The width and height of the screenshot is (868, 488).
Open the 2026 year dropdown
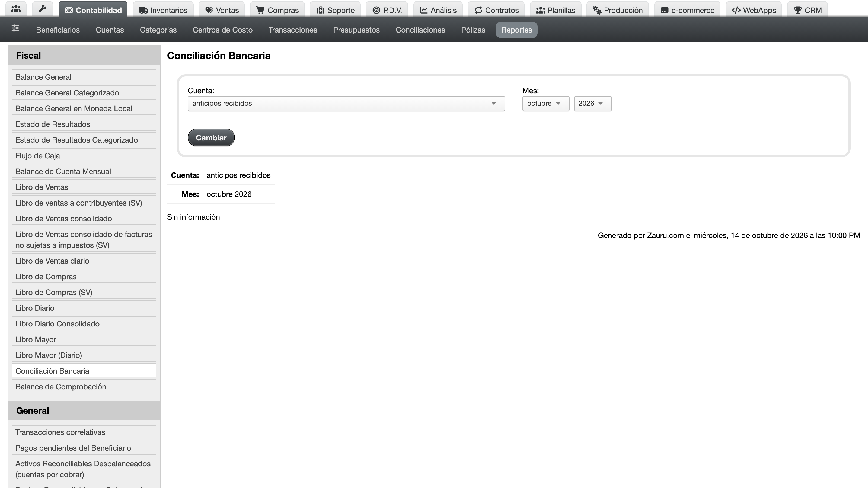pos(592,103)
